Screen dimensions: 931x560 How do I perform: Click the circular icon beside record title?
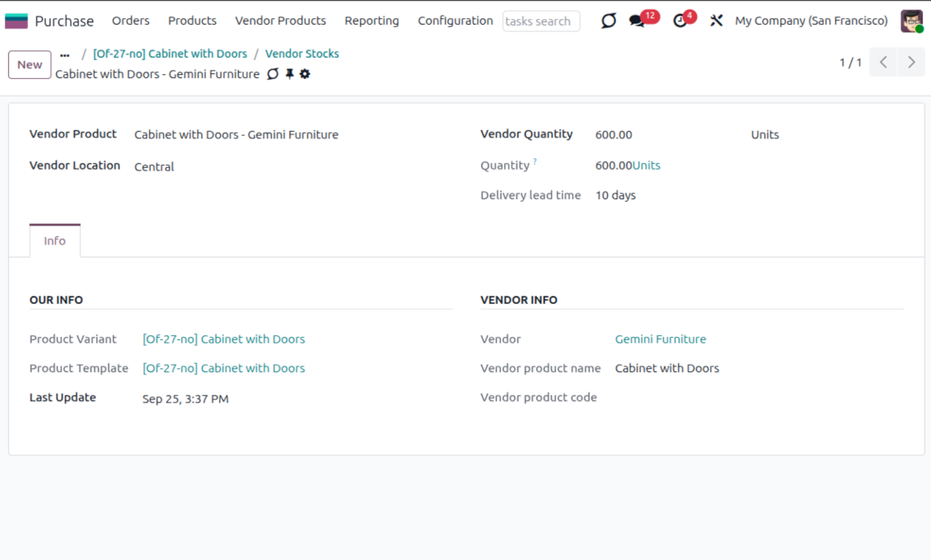coord(273,74)
